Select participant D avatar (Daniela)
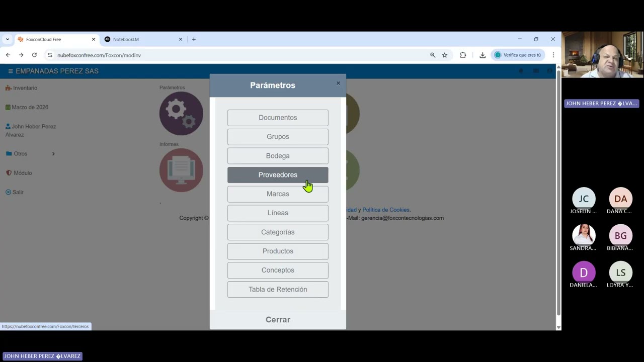The width and height of the screenshot is (644, 362). point(584,273)
